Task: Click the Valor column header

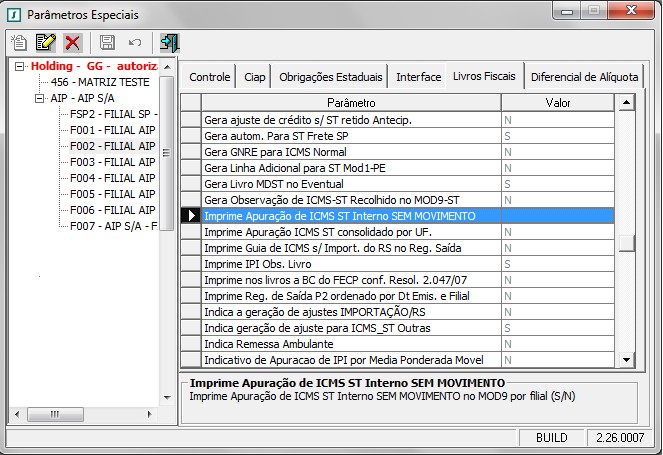Action: [557, 103]
